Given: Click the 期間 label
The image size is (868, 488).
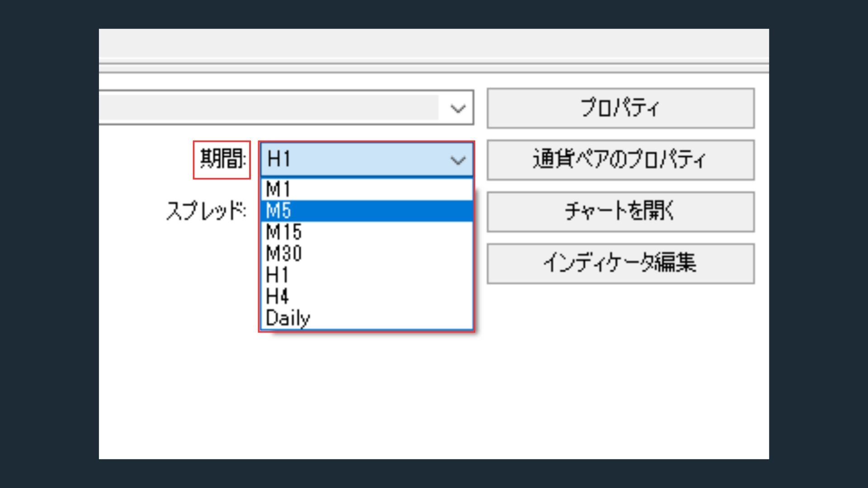Looking at the screenshot, I should 223,159.
